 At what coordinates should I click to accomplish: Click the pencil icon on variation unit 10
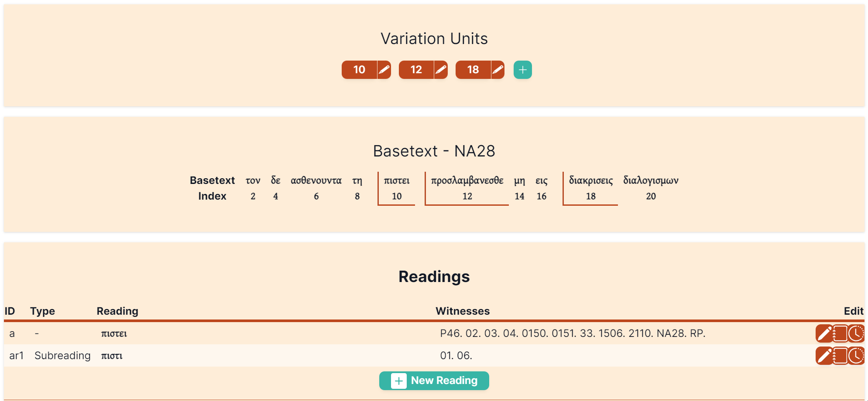tap(384, 70)
